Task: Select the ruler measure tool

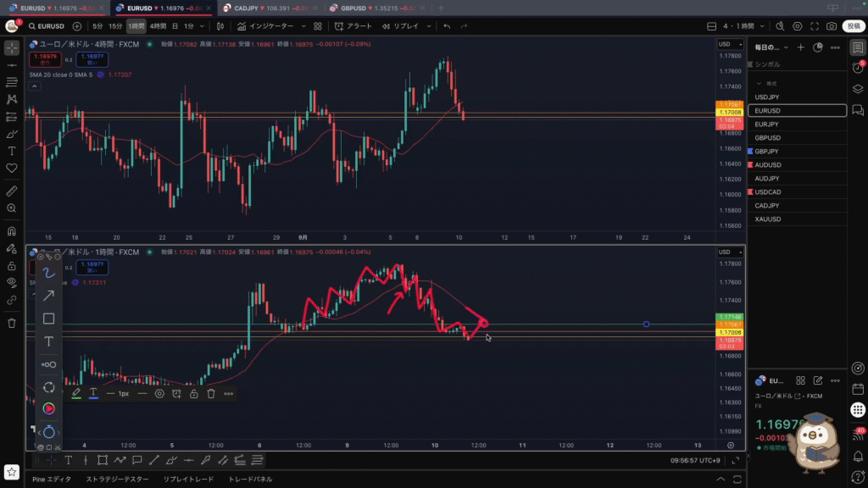Action: tap(12, 191)
